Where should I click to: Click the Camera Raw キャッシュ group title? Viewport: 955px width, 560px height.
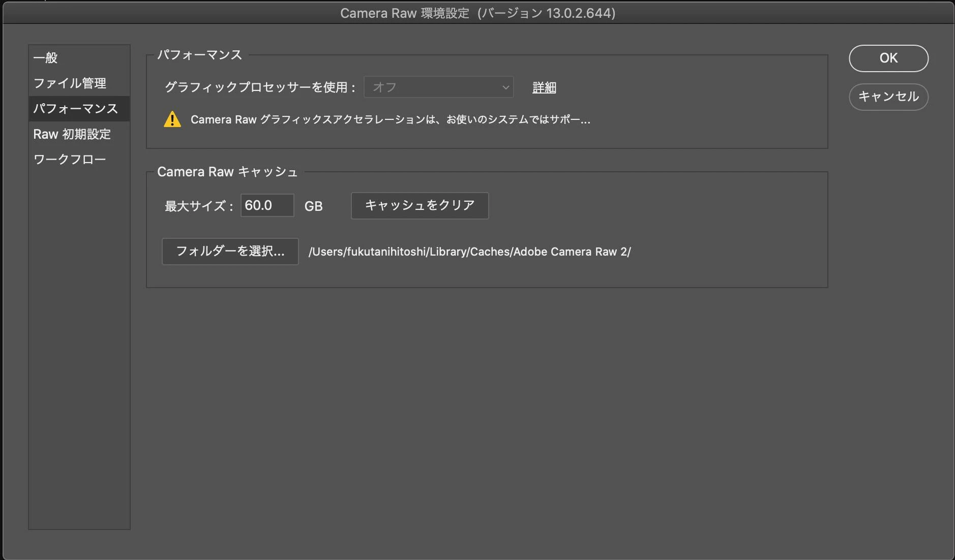tap(227, 172)
